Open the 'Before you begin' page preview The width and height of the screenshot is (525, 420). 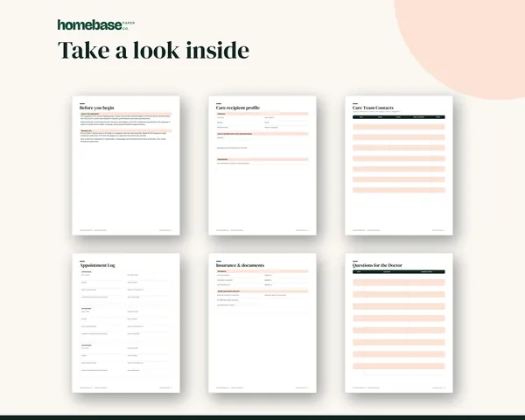(126, 165)
